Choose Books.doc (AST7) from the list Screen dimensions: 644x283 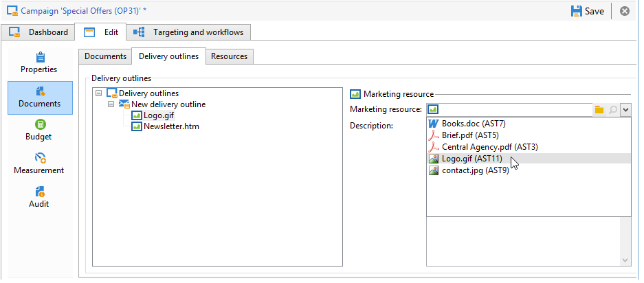coord(470,124)
